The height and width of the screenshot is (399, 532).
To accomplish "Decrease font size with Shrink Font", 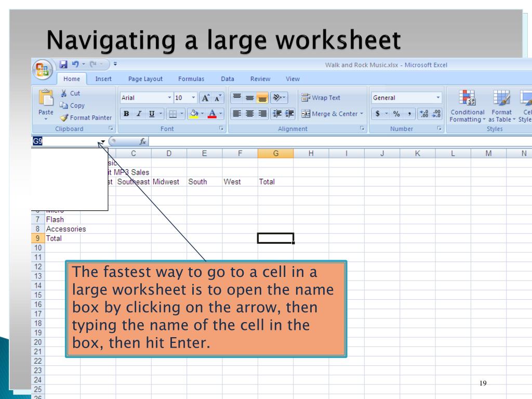I will tap(218, 98).
